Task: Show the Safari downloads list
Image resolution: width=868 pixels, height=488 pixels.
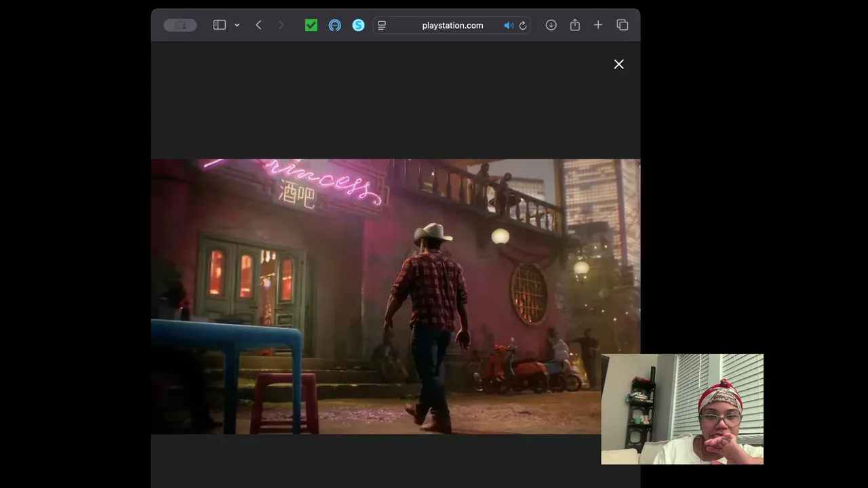Action: 551,25
